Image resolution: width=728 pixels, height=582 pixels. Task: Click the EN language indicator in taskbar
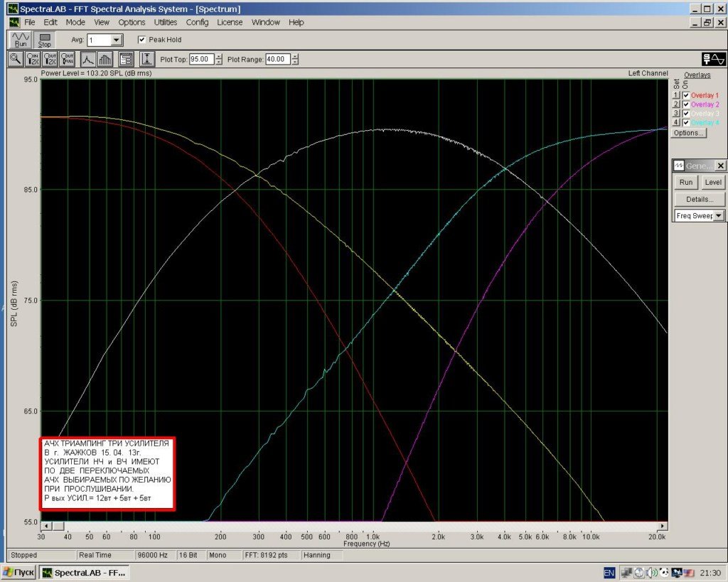coord(609,573)
